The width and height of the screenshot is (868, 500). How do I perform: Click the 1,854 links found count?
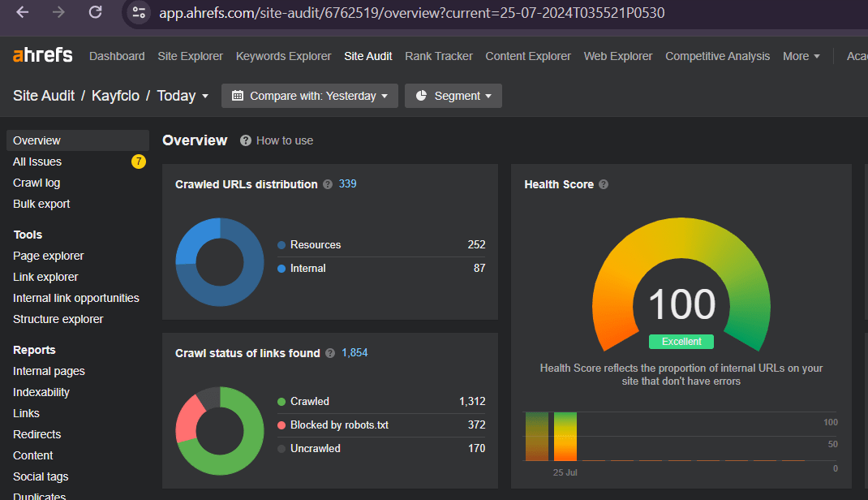(355, 352)
